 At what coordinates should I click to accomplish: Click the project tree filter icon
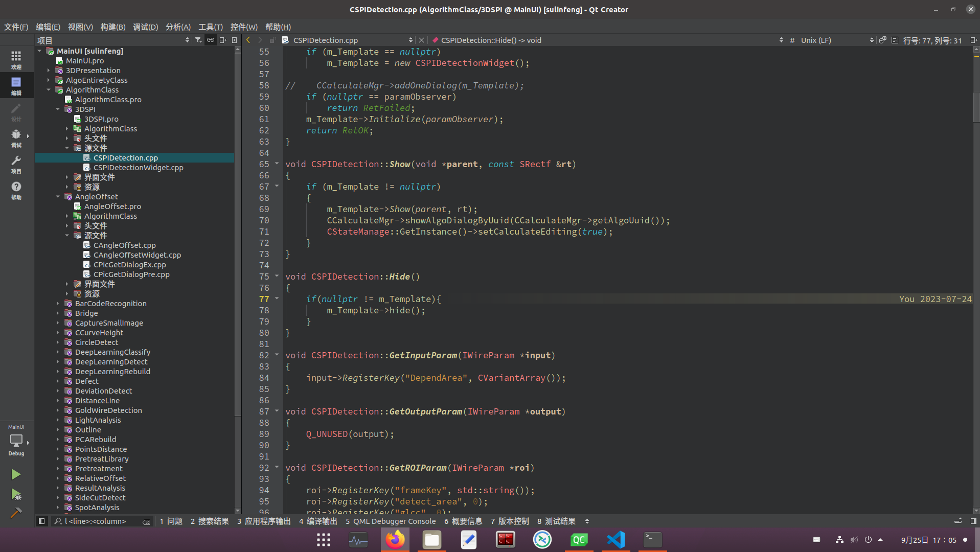(x=198, y=40)
